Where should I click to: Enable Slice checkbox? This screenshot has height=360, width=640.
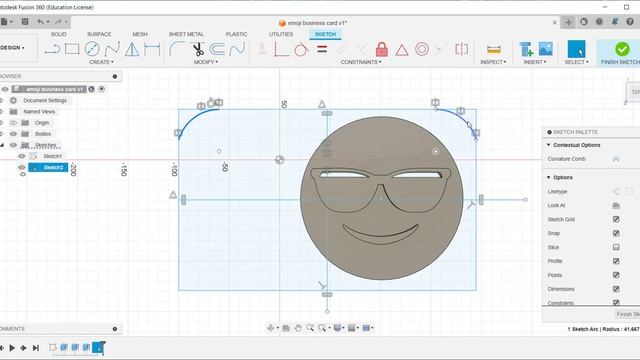(616, 247)
